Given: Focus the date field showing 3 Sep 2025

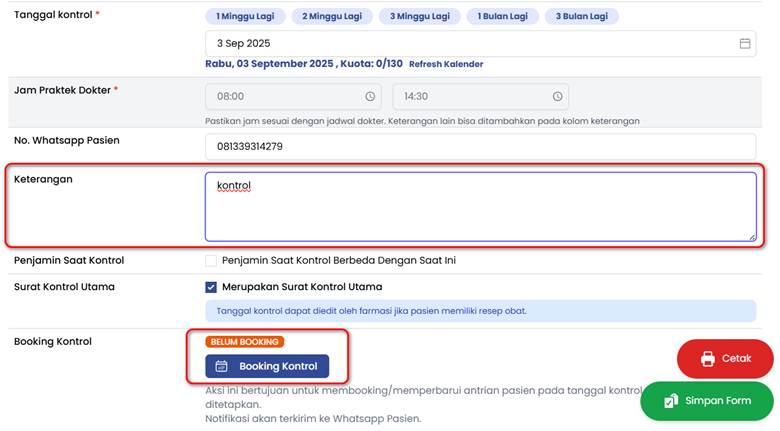Looking at the screenshot, I should [x=470, y=44].
